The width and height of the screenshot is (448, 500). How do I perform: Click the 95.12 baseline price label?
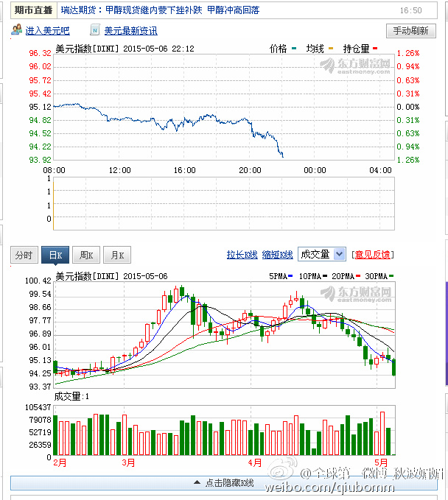tap(40, 107)
